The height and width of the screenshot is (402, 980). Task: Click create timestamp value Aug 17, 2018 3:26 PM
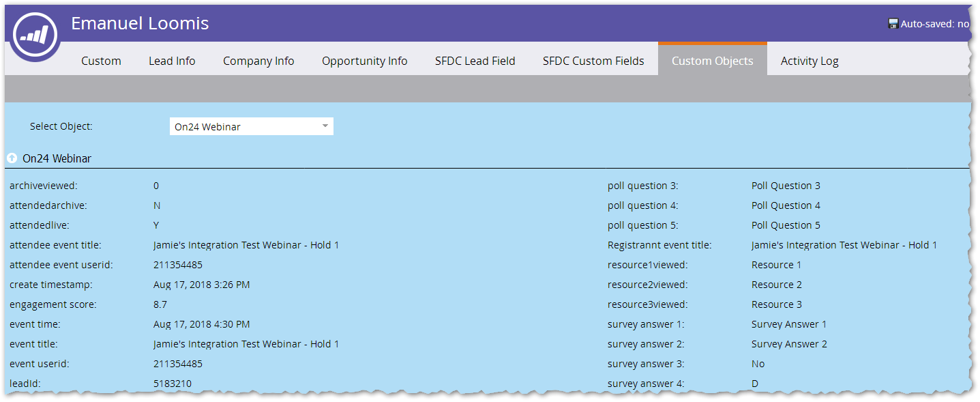tap(201, 285)
